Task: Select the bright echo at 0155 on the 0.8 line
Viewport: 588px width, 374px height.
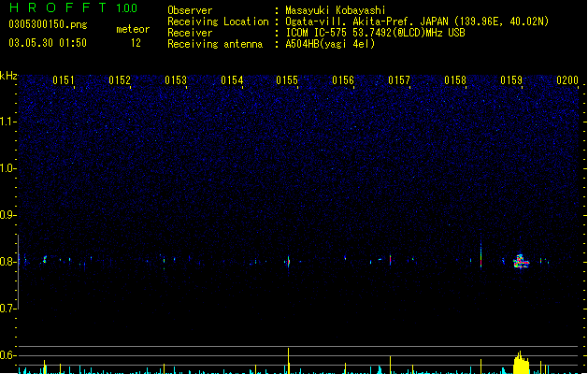Action: 288,262
